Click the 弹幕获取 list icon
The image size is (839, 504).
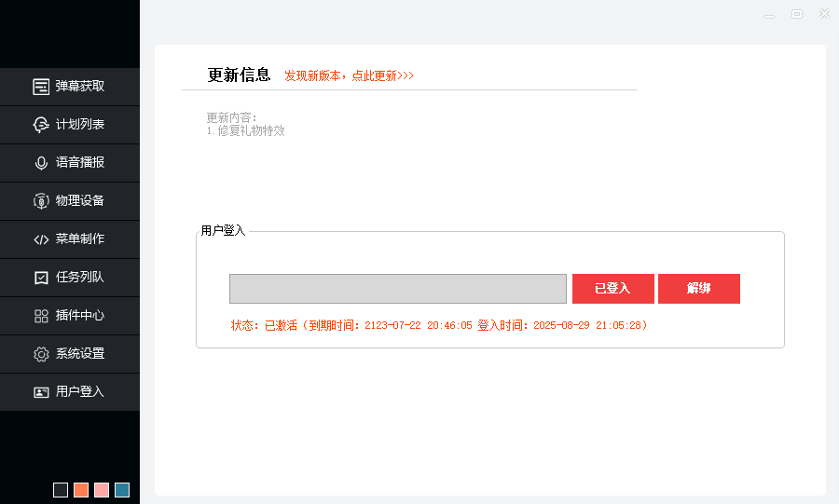click(41, 87)
